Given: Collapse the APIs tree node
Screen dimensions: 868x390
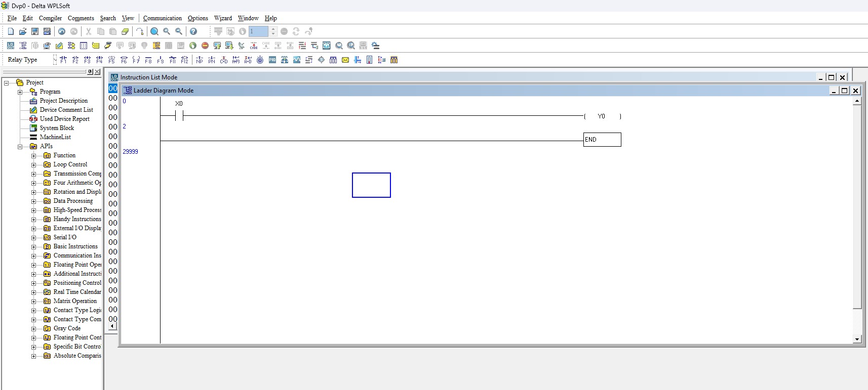Looking at the screenshot, I should (x=20, y=147).
